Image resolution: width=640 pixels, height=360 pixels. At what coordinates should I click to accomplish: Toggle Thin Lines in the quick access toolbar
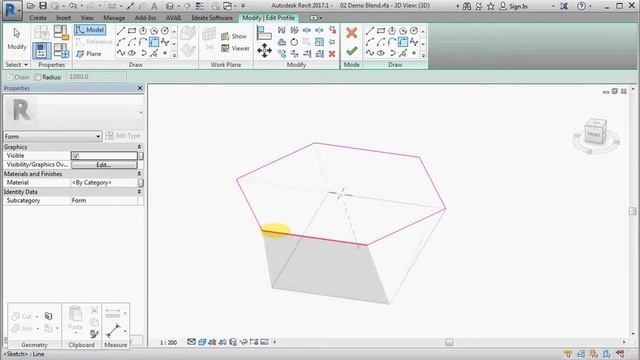click(x=200, y=6)
